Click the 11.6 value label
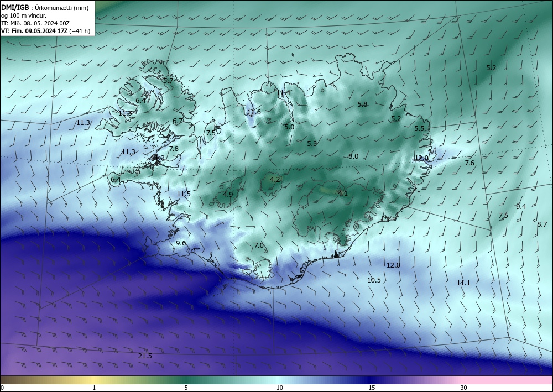The height and width of the screenshot is (392, 553). 254,112
